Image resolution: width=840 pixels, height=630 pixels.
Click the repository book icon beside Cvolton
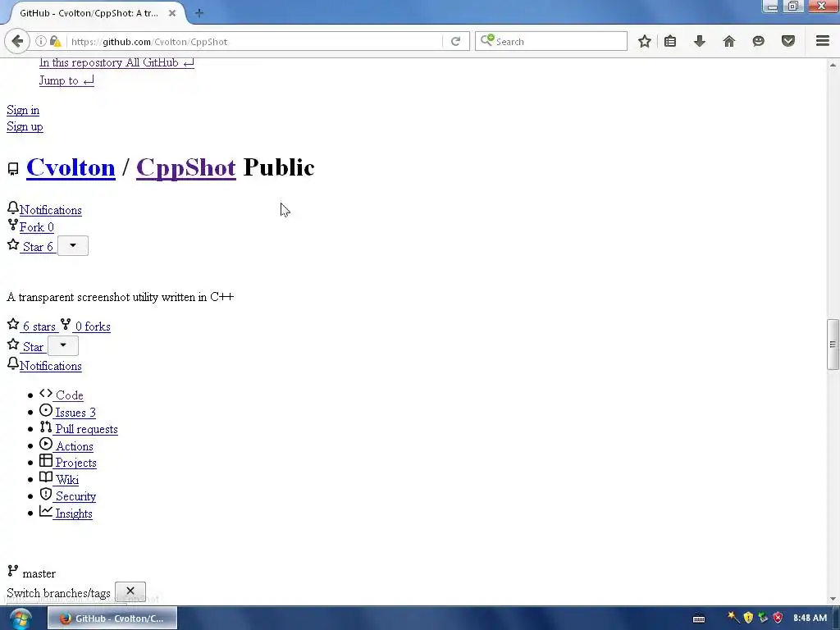click(13, 169)
